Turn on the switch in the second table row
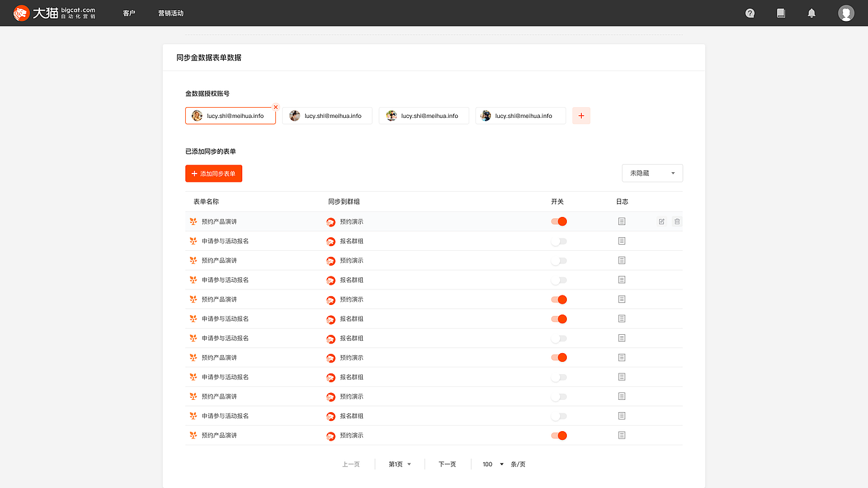The height and width of the screenshot is (488, 868). tap(559, 241)
